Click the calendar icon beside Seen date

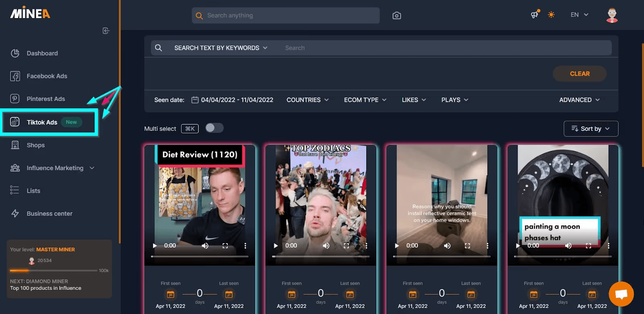pos(195,100)
